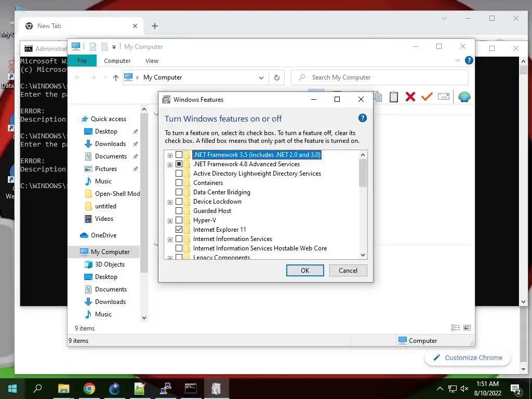Check Internet Information Services Hostable Web Core
This screenshot has width=532, height=399.
click(x=179, y=248)
